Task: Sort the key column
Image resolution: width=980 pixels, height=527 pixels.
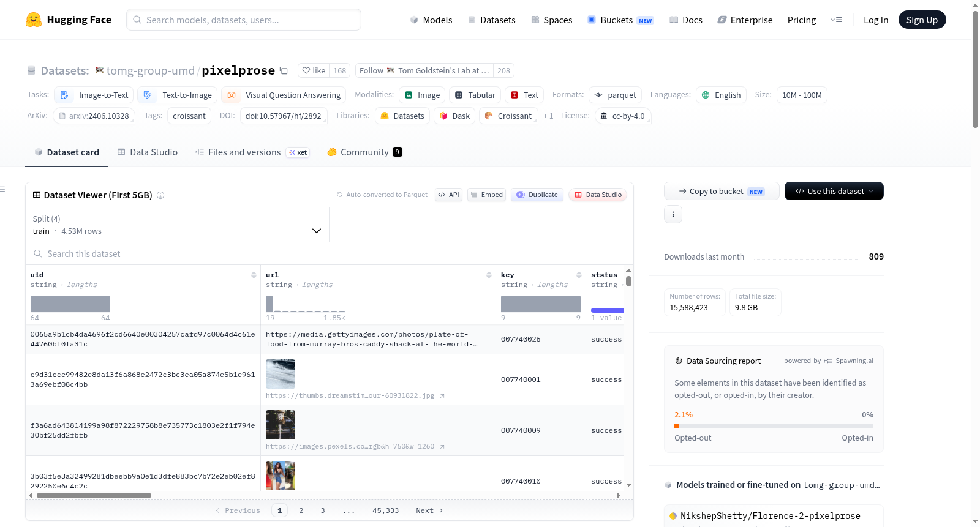Action: [579, 275]
